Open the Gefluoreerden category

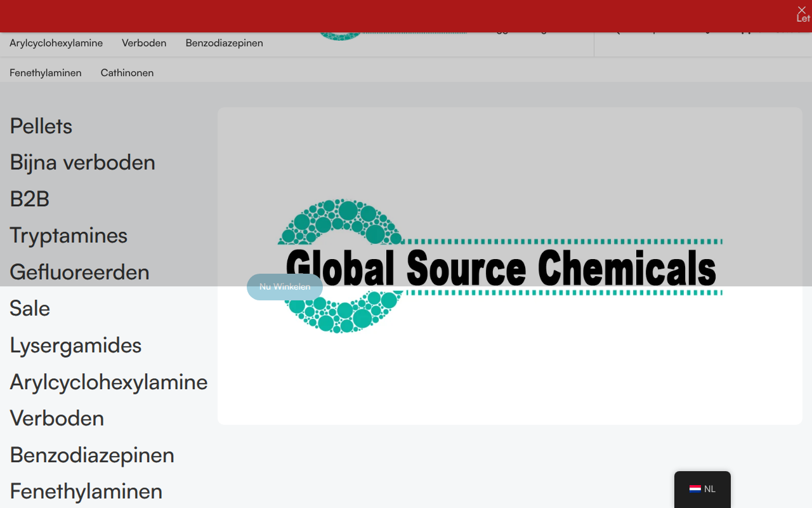tap(79, 272)
